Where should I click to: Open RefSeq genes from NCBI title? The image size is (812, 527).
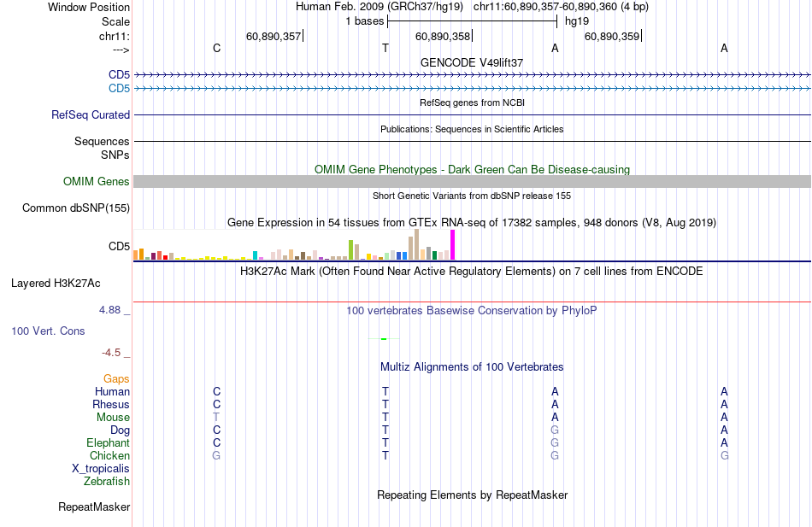click(x=473, y=102)
